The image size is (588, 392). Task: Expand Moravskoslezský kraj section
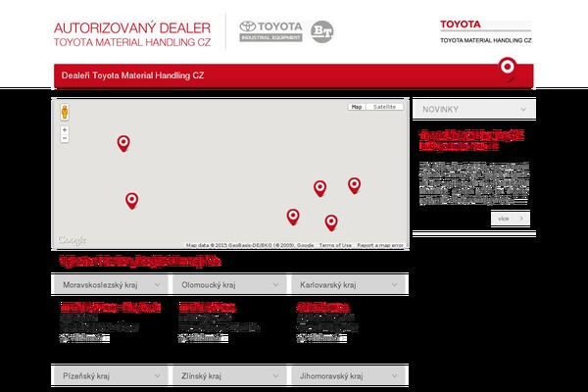click(x=111, y=285)
